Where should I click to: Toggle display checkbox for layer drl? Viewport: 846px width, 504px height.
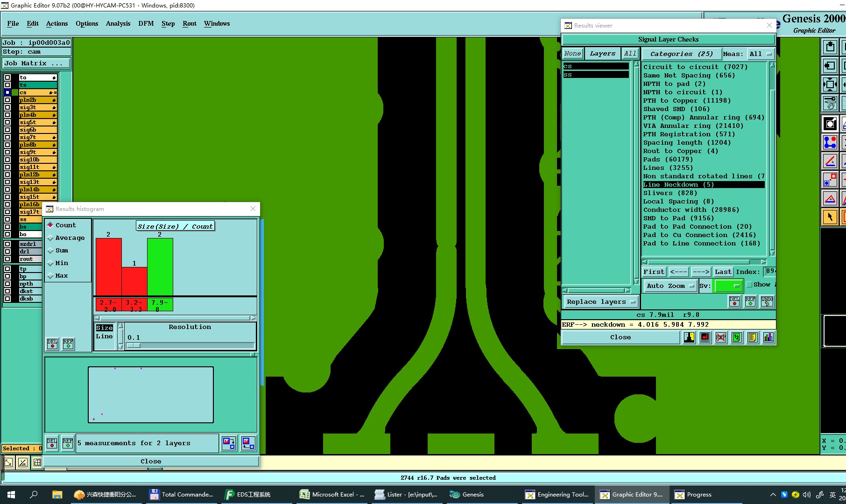click(x=7, y=252)
